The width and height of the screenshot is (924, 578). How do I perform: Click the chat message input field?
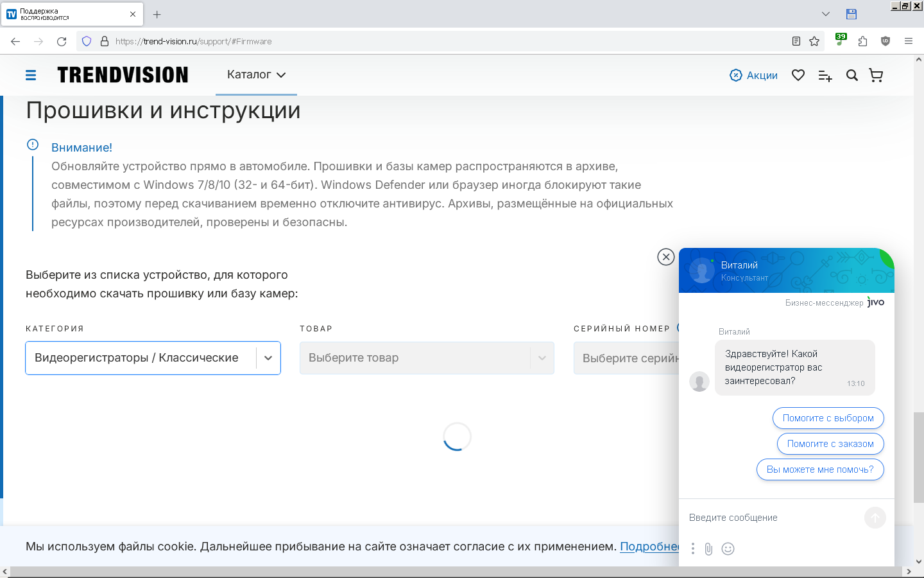coord(773,518)
